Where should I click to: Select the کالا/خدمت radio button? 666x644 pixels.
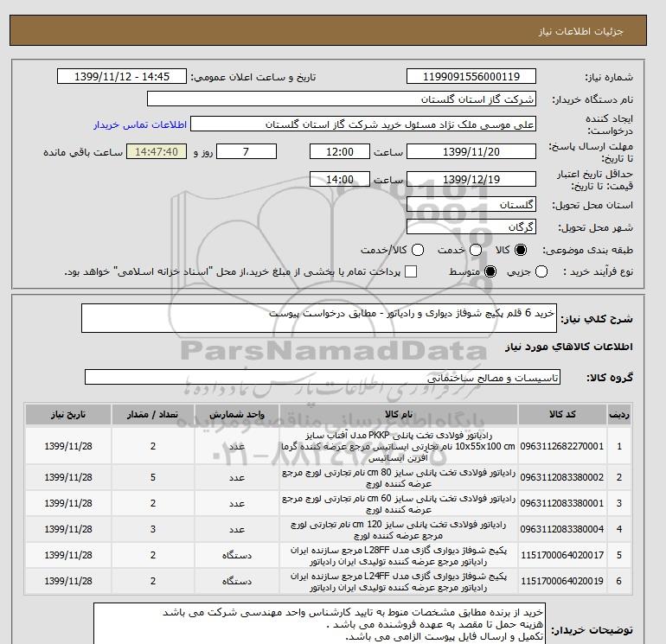[418, 250]
